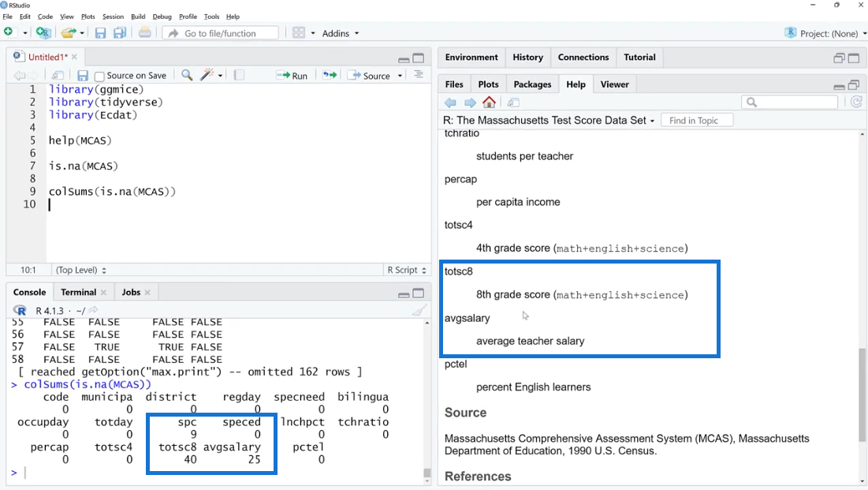
Task: Close the Terminal tab
Action: pyautogui.click(x=103, y=292)
